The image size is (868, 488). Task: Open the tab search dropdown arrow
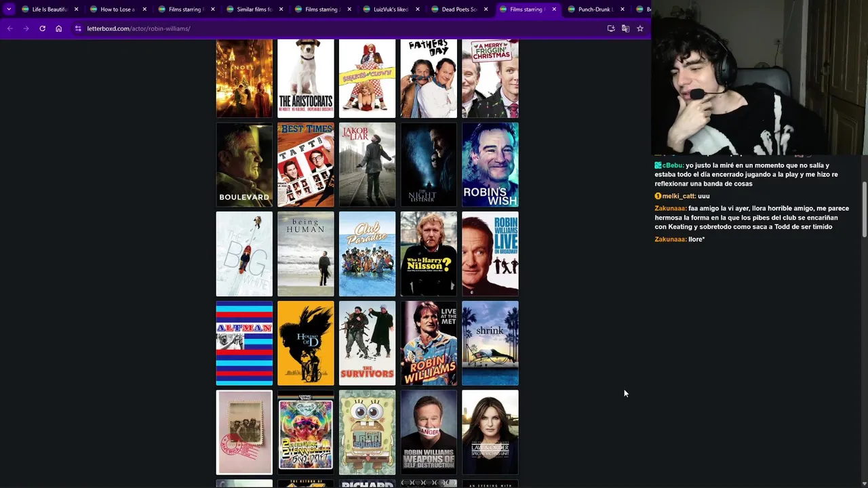coord(9,9)
